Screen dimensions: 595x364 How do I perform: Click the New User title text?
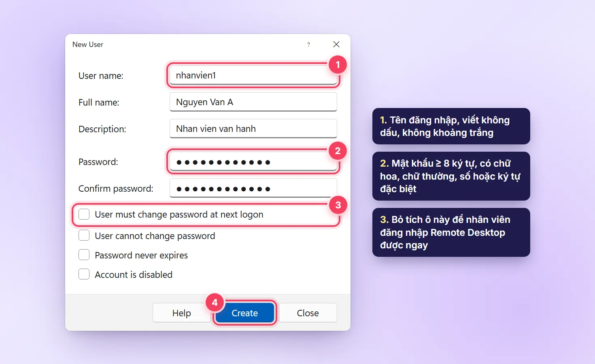coord(88,44)
